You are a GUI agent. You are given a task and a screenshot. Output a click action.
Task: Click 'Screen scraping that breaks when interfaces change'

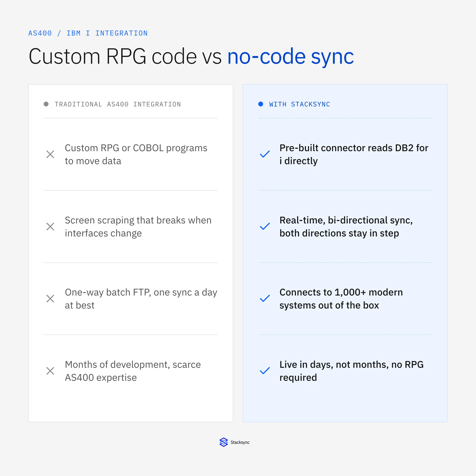(x=138, y=227)
